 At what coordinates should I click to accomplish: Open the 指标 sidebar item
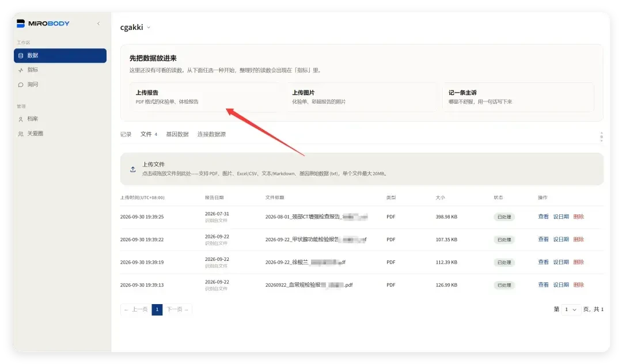(60, 70)
